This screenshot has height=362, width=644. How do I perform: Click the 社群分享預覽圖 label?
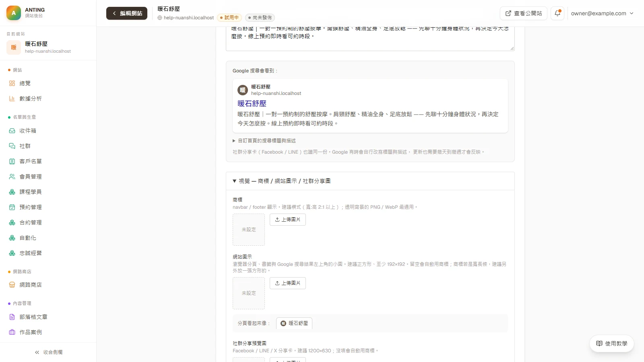pos(250,343)
